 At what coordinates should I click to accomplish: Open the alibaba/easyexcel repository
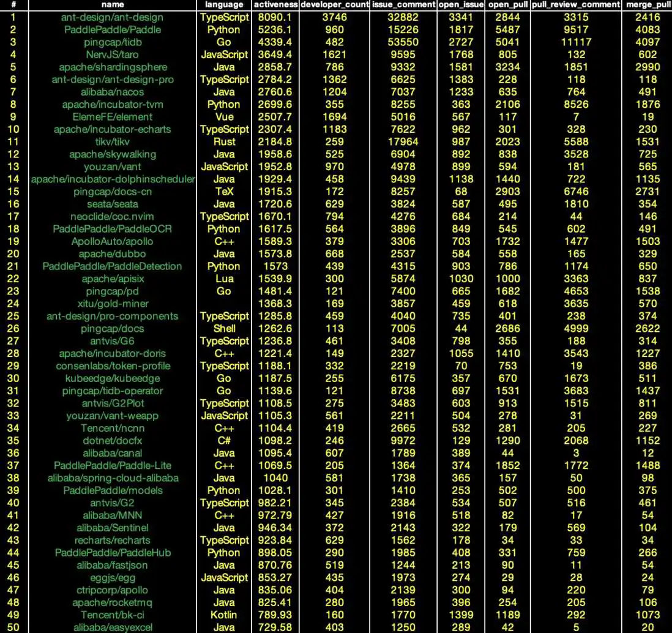113,627
